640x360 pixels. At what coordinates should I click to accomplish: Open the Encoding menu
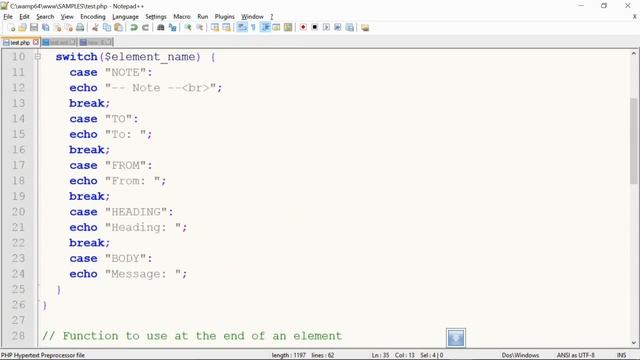pos(93,17)
